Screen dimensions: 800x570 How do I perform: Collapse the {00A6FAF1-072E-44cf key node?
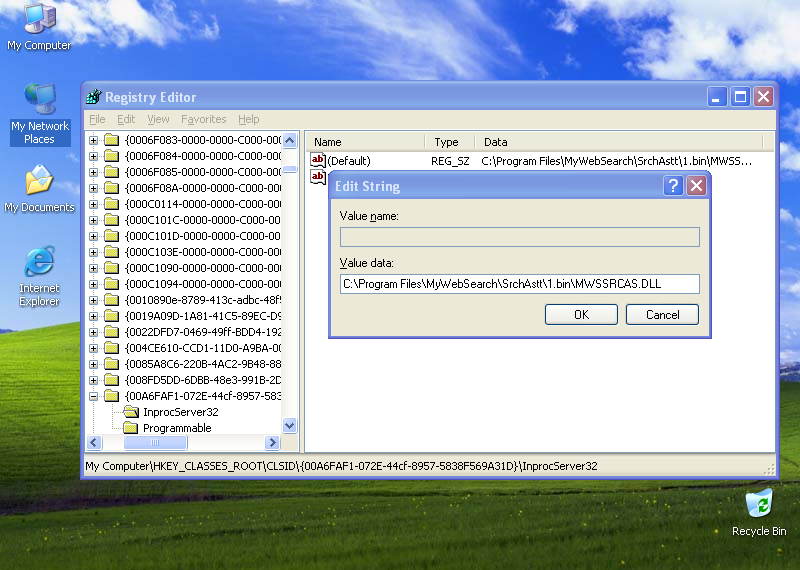coord(94,396)
